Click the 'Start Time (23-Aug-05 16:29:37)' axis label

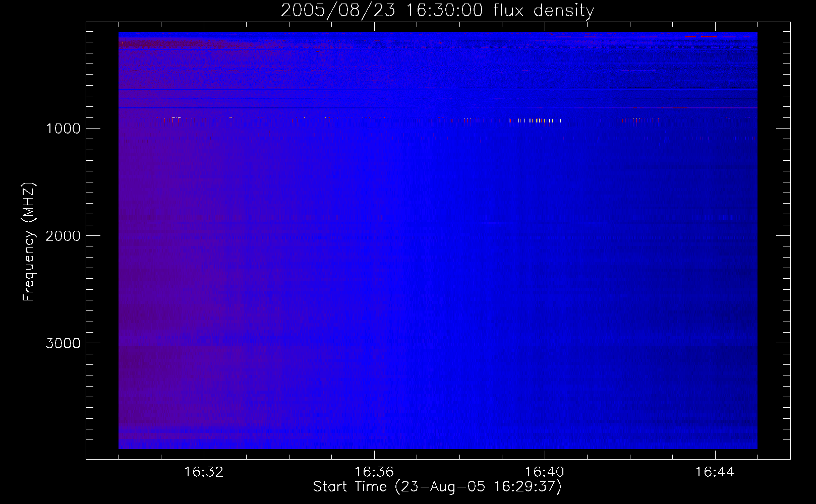coord(437,487)
